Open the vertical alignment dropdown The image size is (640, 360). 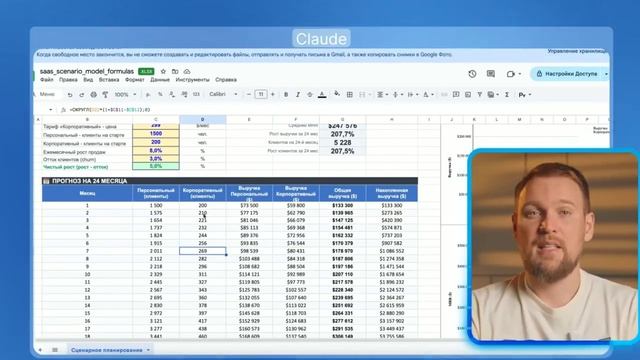tap(397, 95)
